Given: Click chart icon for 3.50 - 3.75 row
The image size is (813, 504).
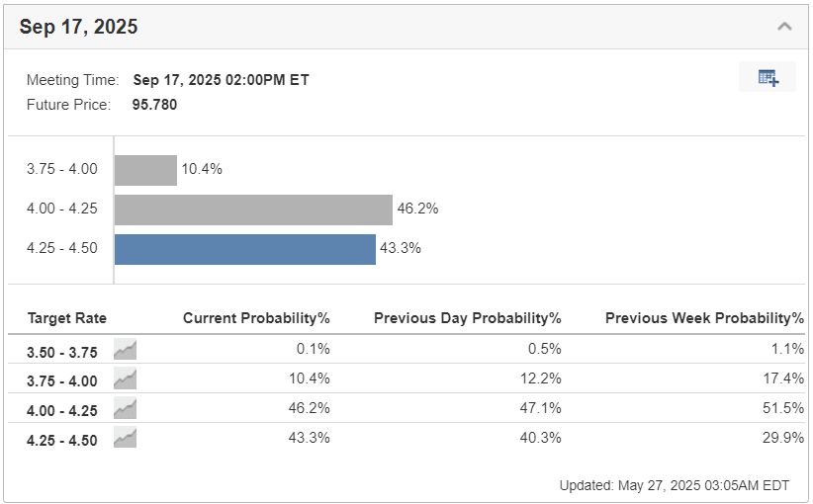Looking at the screenshot, I should pyautogui.click(x=125, y=349).
